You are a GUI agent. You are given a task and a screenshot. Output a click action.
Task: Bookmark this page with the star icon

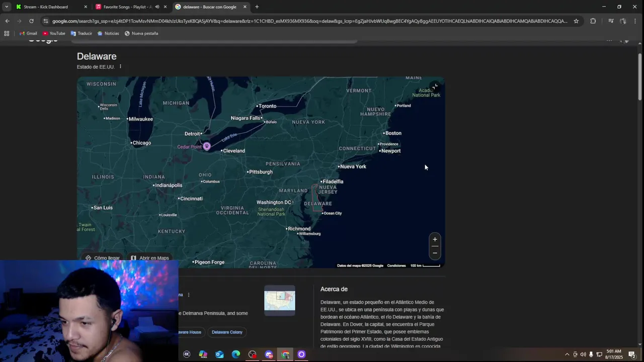click(576, 21)
